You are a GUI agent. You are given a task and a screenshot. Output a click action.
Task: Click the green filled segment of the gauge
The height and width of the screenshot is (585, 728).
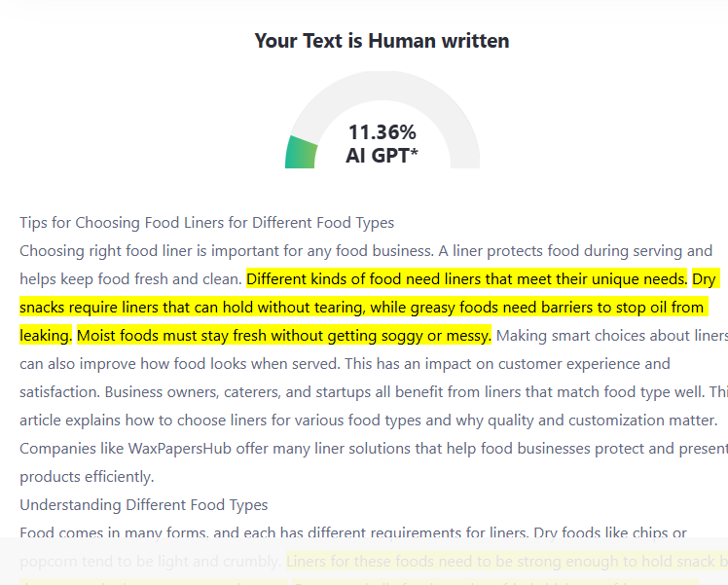[301, 153]
